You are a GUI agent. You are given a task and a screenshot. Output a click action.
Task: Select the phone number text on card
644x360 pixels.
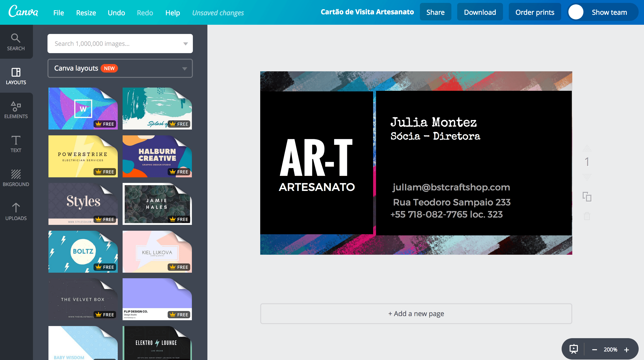coord(447,214)
